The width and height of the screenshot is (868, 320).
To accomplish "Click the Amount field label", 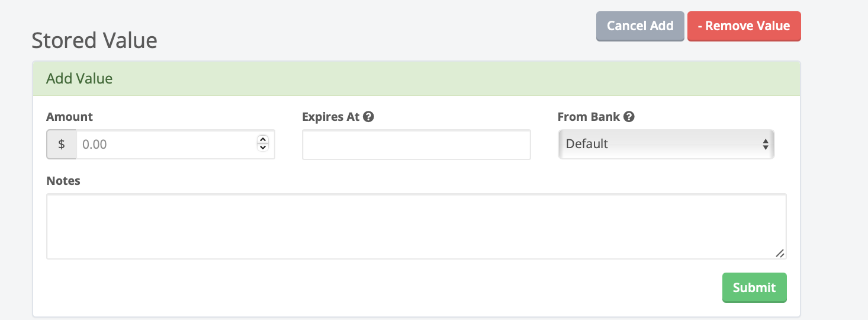I will tap(69, 117).
